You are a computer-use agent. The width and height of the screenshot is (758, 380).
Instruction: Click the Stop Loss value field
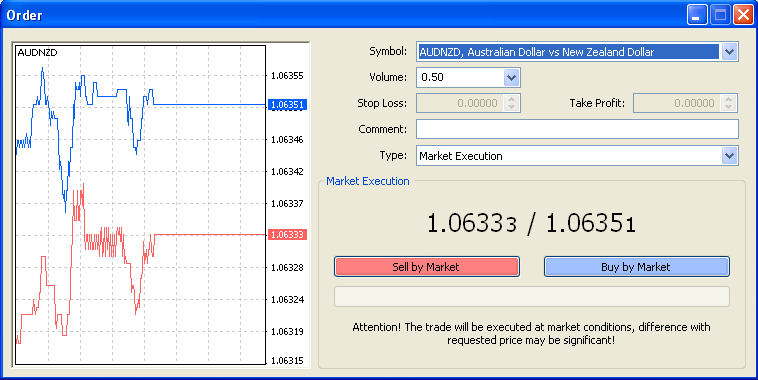pos(460,103)
